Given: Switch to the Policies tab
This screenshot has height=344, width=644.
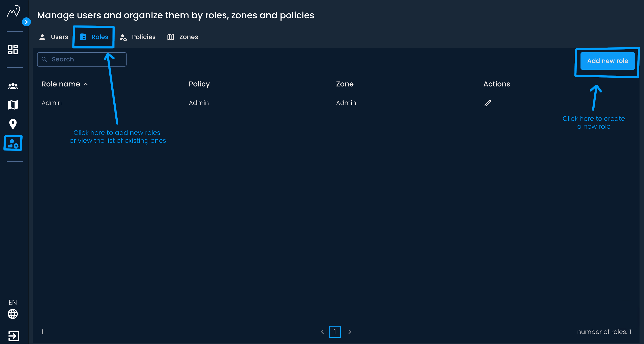Looking at the screenshot, I should [x=138, y=37].
